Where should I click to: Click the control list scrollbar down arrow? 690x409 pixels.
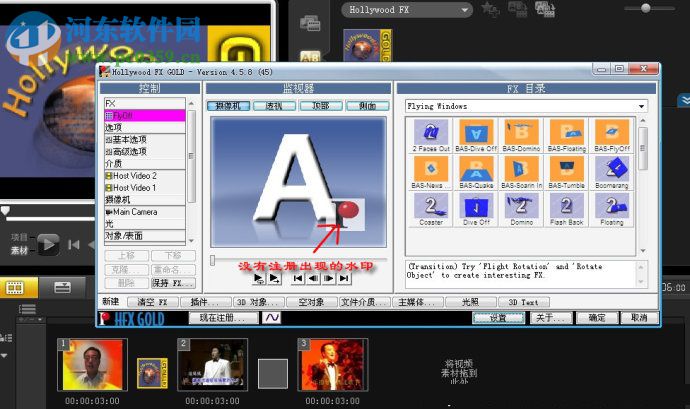(x=191, y=241)
